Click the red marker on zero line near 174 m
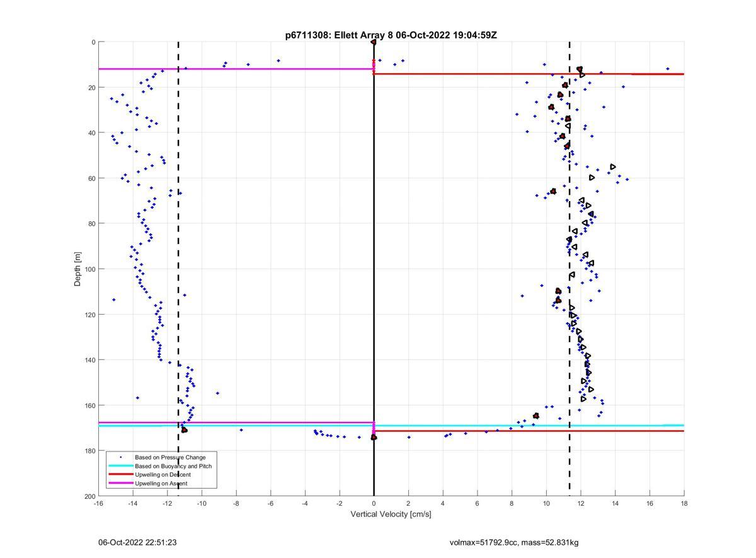 coord(374,437)
